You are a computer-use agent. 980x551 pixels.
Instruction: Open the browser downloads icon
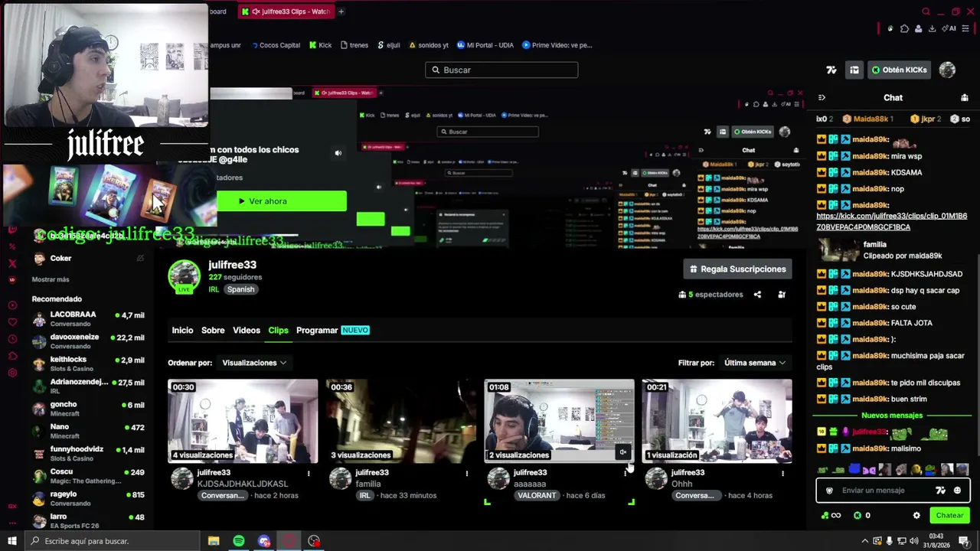933,29
